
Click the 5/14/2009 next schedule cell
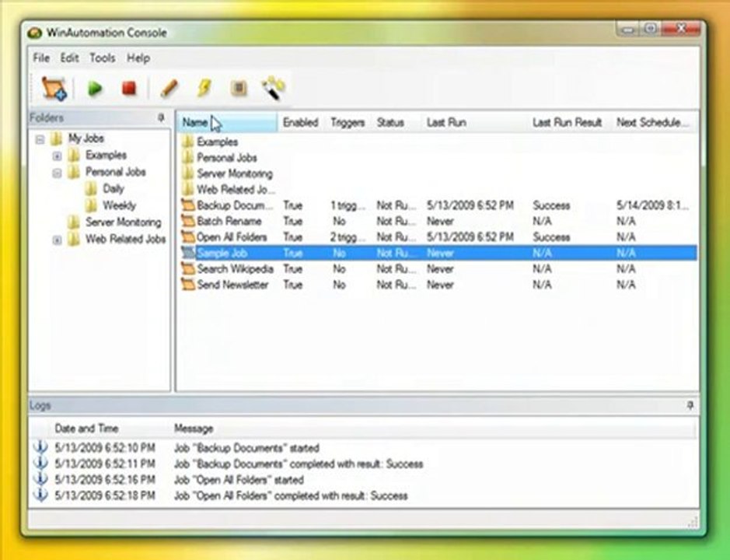coord(653,205)
